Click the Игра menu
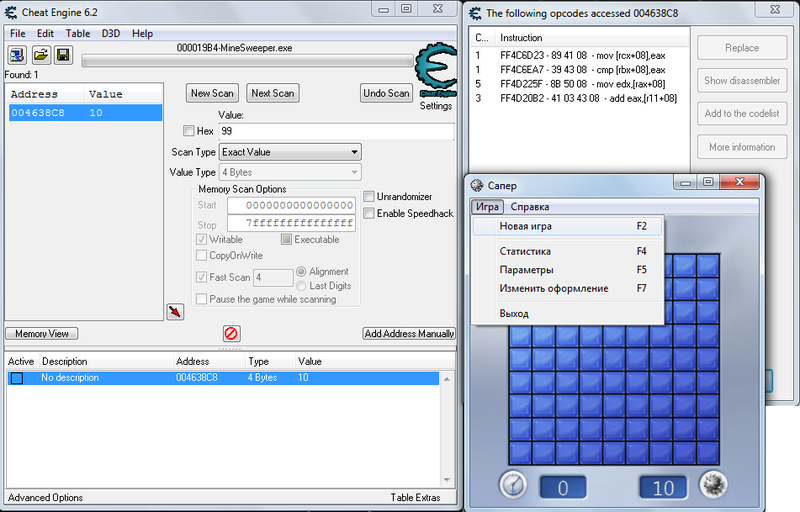The image size is (800, 512). tap(487, 207)
